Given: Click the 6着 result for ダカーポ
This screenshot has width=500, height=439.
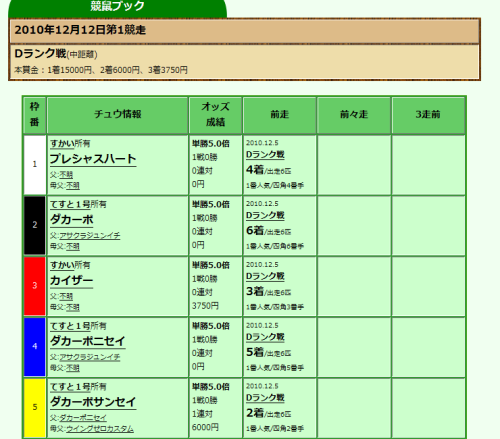Looking at the screenshot, I should click(255, 231).
